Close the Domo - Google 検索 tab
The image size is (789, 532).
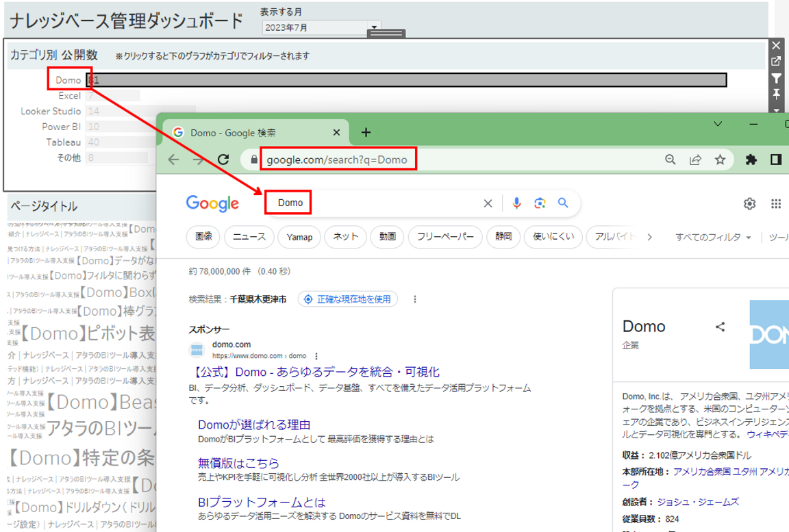[337, 132]
